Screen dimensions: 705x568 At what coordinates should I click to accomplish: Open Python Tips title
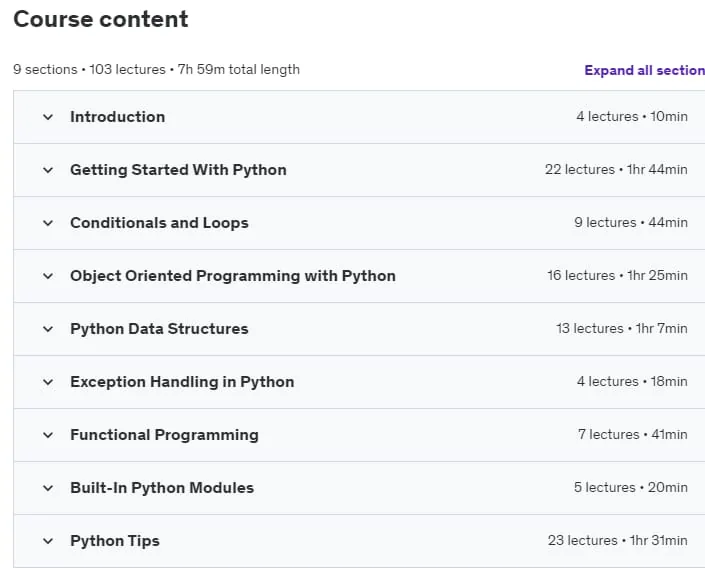click(x=115, y=541)
